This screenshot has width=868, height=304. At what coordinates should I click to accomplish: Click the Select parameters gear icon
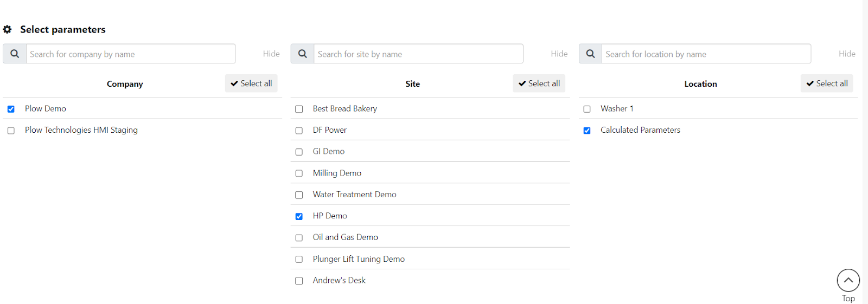tap(7, 30)
